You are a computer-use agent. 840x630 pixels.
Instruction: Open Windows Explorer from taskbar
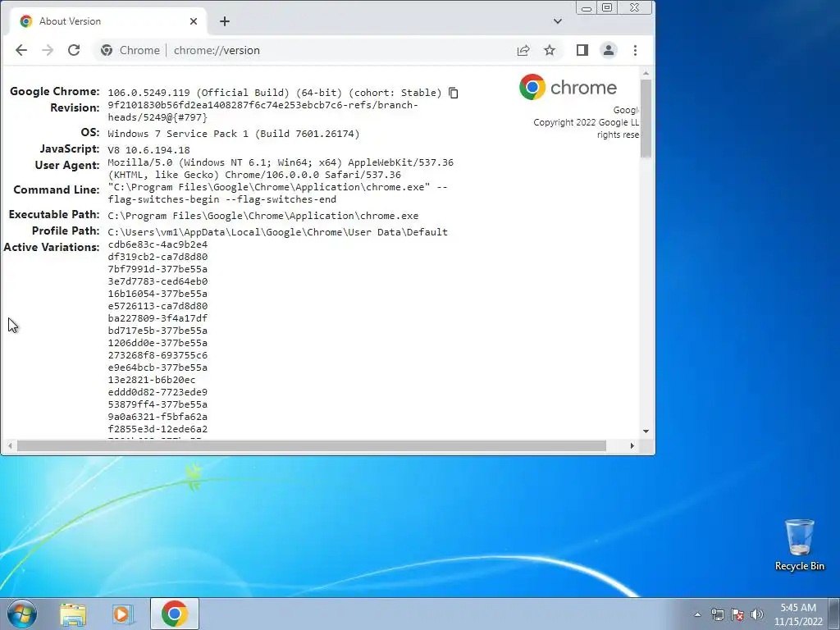pyautogui.click(x=73, y=614)
